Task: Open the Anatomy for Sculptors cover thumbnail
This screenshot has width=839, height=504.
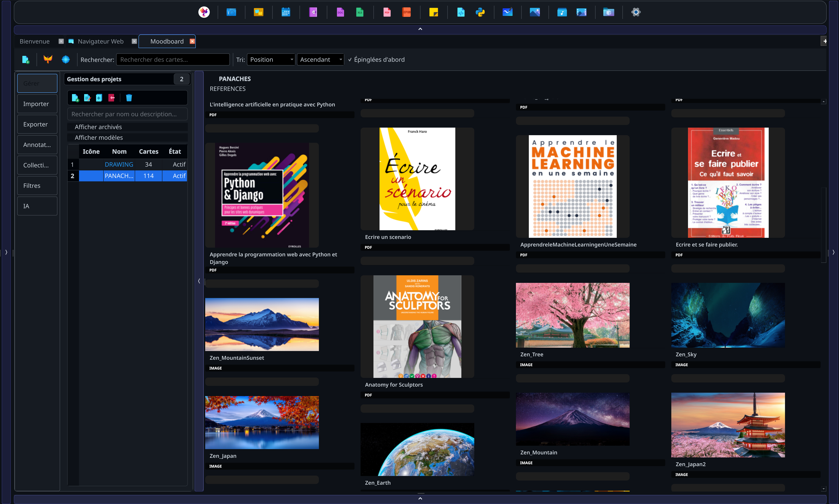Action: (417, 326)
